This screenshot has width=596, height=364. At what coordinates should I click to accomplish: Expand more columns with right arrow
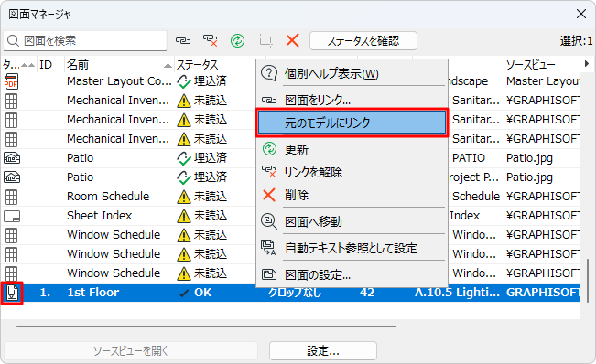point(587,64)
